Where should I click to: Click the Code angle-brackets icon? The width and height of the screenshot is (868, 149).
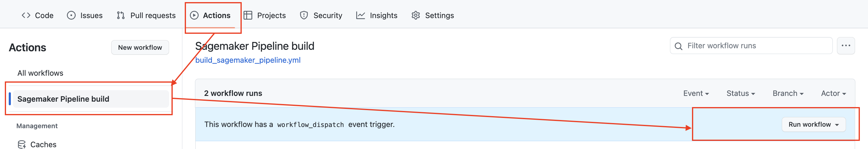click(26, 15)
